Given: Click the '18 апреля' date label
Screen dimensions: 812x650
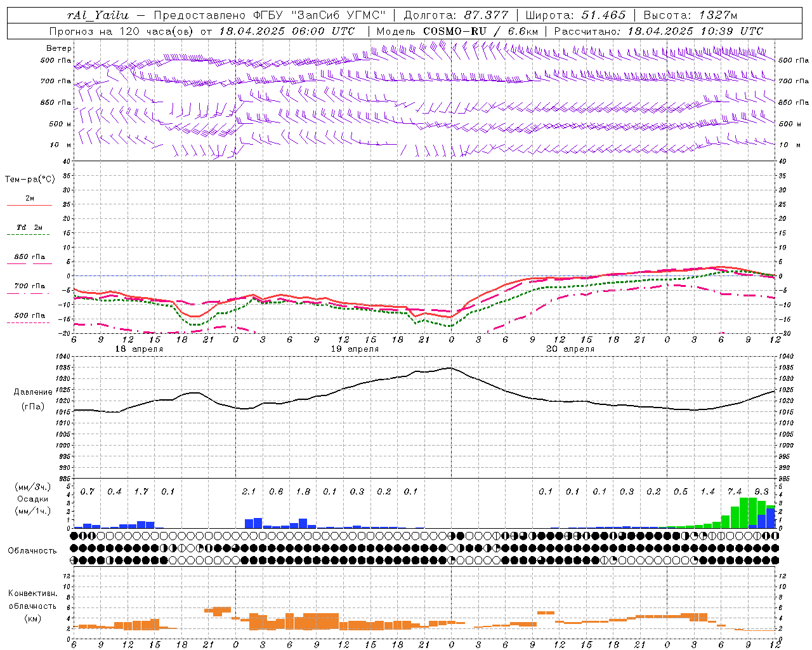Looking at the screenshot, I should pos(139,349).
